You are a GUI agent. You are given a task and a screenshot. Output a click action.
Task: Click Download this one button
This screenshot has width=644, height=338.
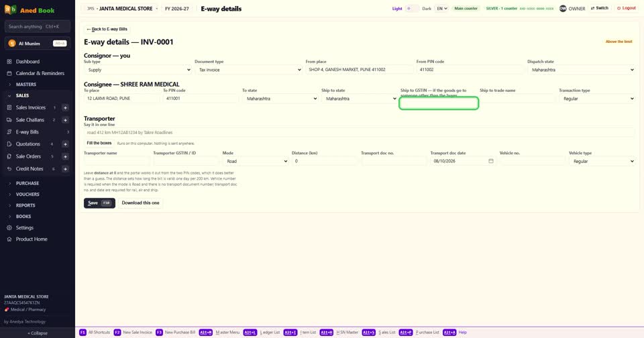(x=140, y=203)
